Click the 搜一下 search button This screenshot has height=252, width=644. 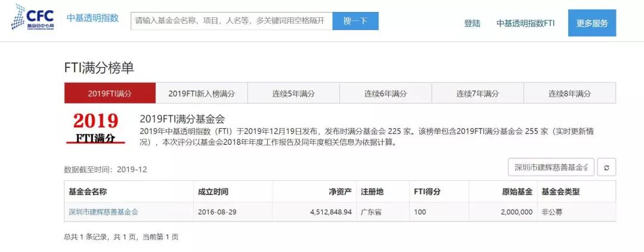coord(355,21)
